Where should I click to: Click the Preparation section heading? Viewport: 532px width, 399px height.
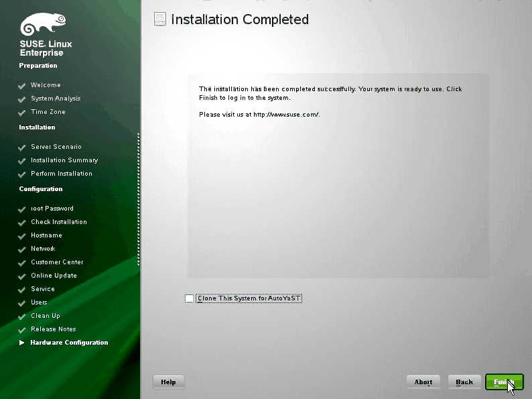click(38, 66)
